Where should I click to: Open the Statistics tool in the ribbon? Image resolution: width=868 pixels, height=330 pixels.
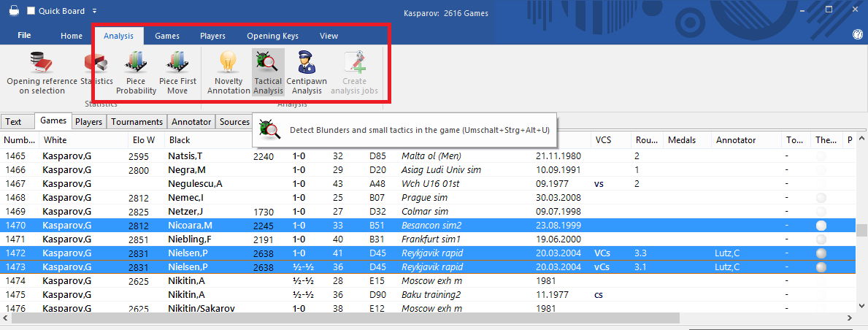point(96,64)
